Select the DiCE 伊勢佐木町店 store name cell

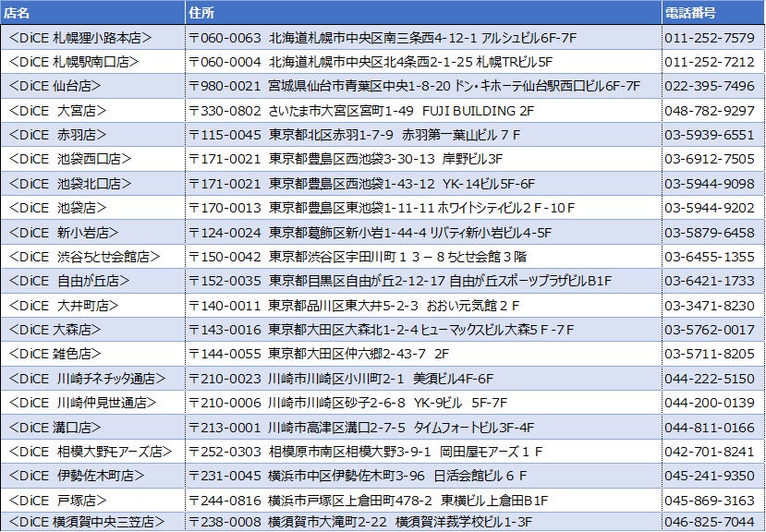[92, 476]
